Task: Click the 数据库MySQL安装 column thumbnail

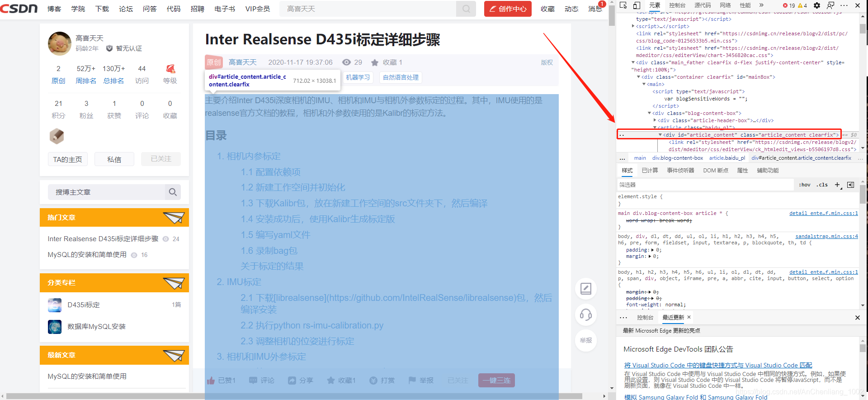Action: pos(55,327)
